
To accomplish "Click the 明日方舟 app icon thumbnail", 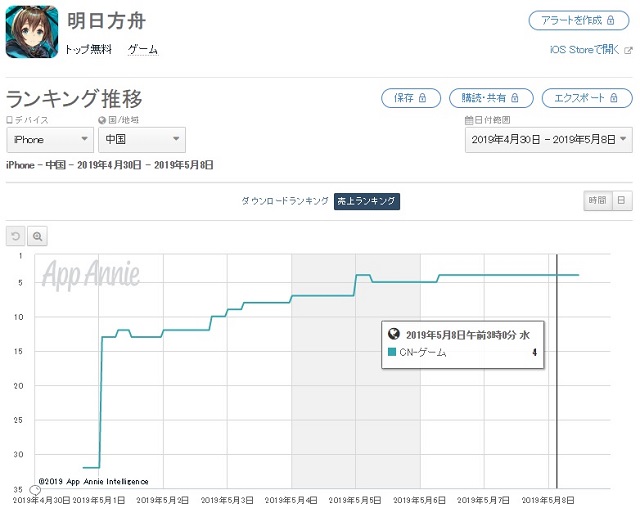I will [32, 32].
